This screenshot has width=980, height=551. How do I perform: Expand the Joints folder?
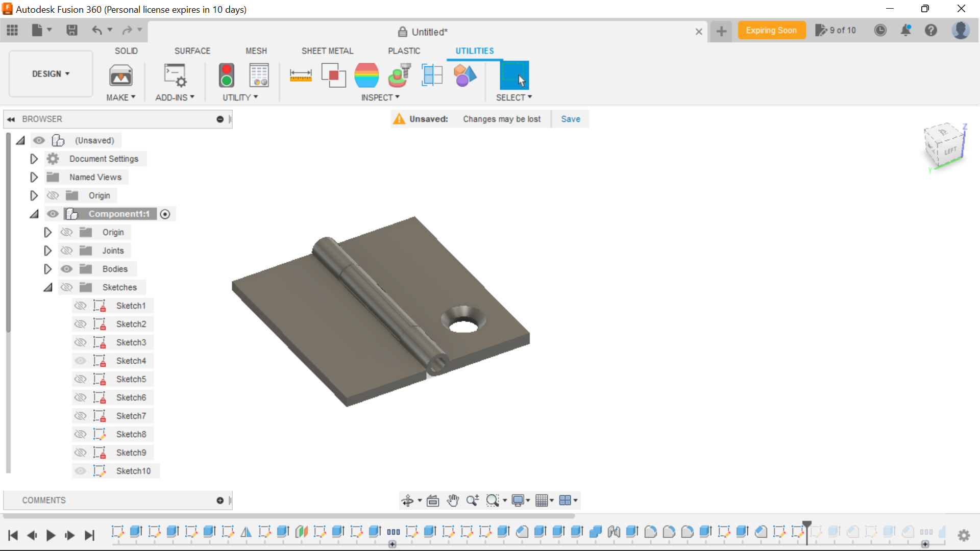pos(47,251)
